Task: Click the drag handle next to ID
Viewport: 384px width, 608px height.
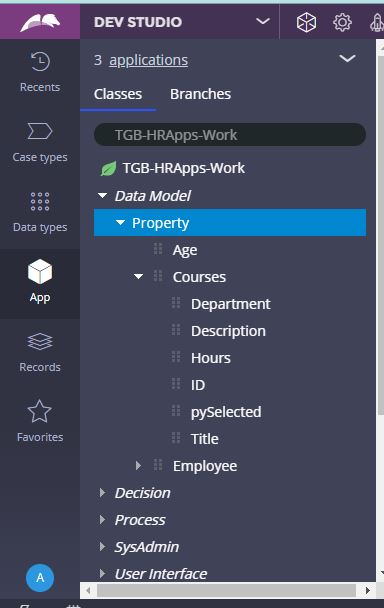Action: click(x=176, y=384)
